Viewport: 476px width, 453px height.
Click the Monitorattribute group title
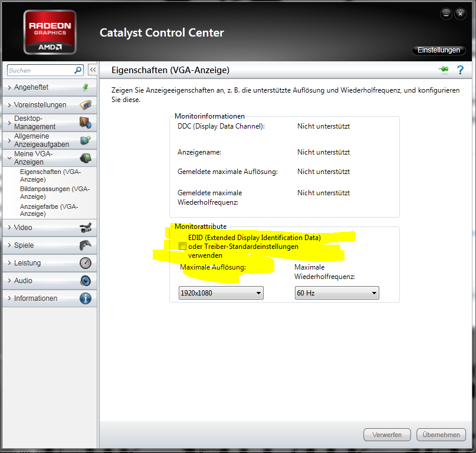click(x=201, y=226)
